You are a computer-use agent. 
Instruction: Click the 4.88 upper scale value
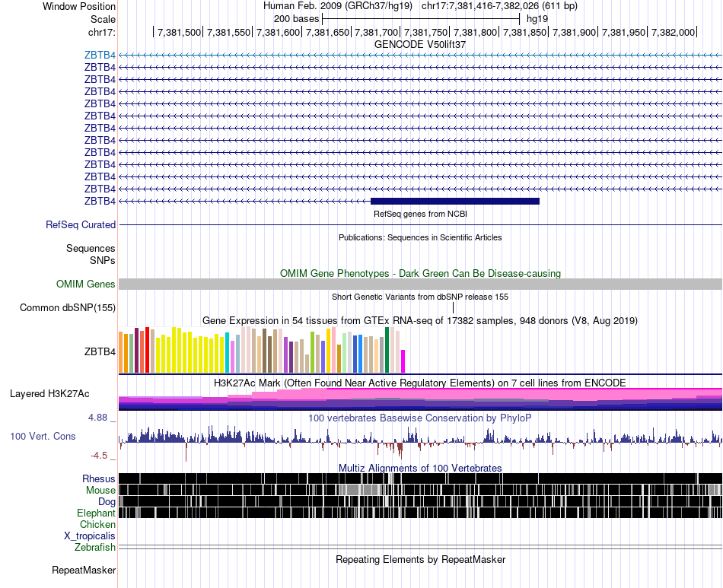[x=97, y=418]
